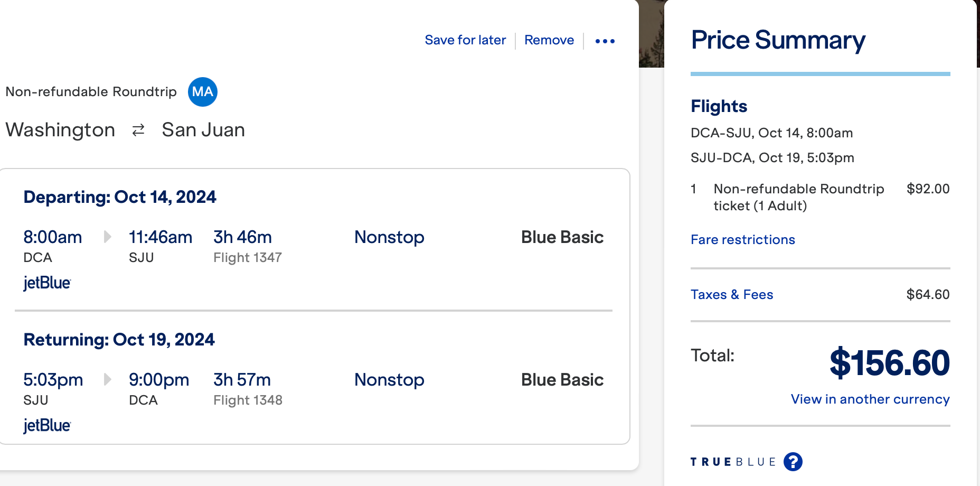The width and height of the screenshot is (980, 486).
Task: Click Blue Basic fare on departing flight
Action: 562,237
